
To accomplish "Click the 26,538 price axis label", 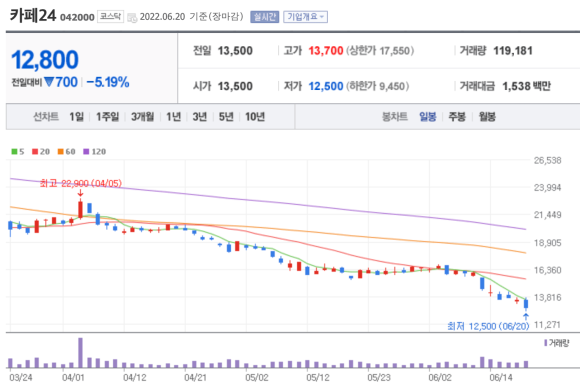I will tap(547, 160).
